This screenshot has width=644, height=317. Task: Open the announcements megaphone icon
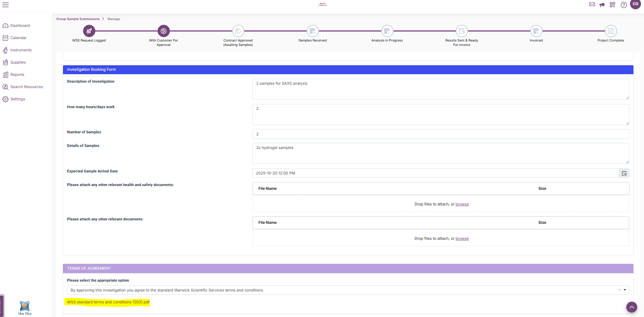(602, 5)
